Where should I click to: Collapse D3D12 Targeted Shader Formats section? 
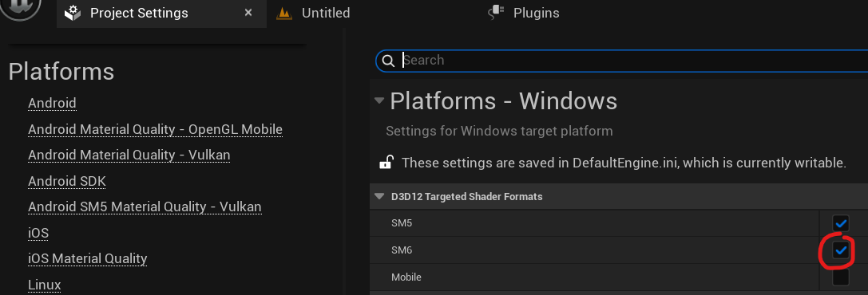tap(379, 196)
